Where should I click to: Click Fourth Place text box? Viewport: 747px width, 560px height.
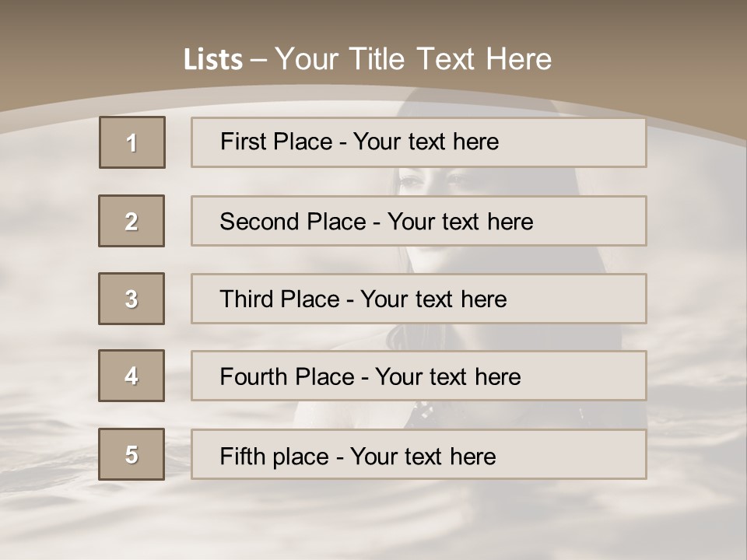(x=419, y=376)
